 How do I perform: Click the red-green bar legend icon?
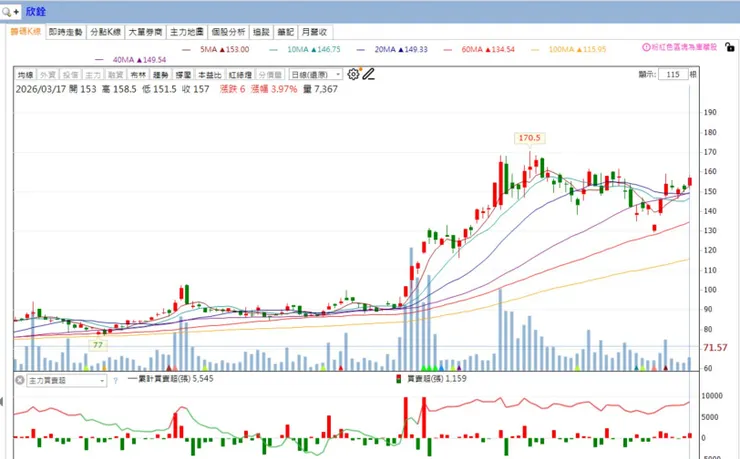coord(399,379)
